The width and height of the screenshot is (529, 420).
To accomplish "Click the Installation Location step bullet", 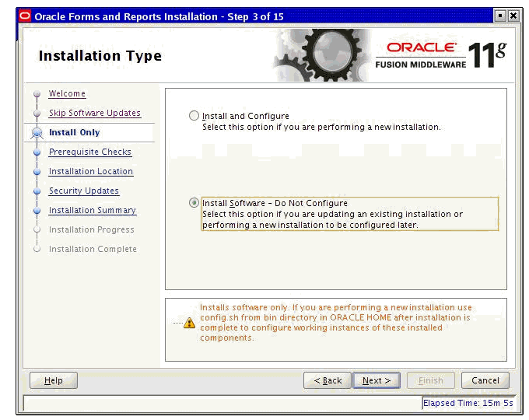I will click(x=37, y=172).
